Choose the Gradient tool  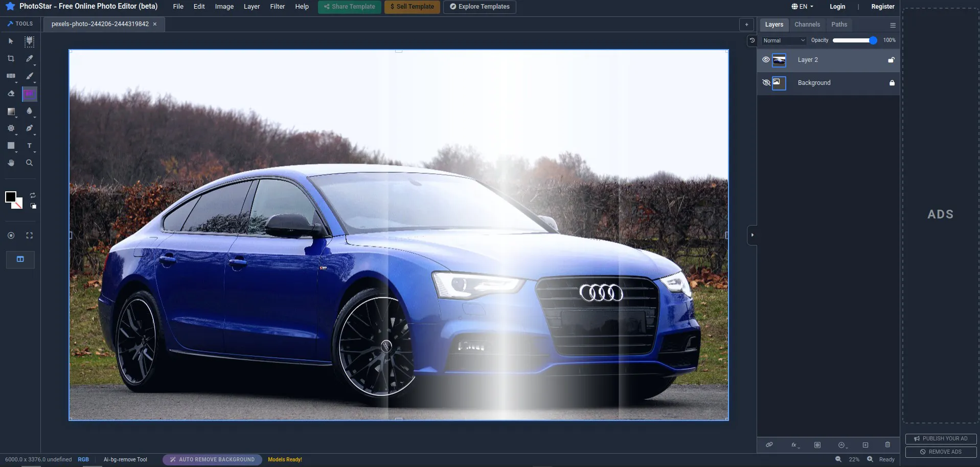click(x=11, y=111)
